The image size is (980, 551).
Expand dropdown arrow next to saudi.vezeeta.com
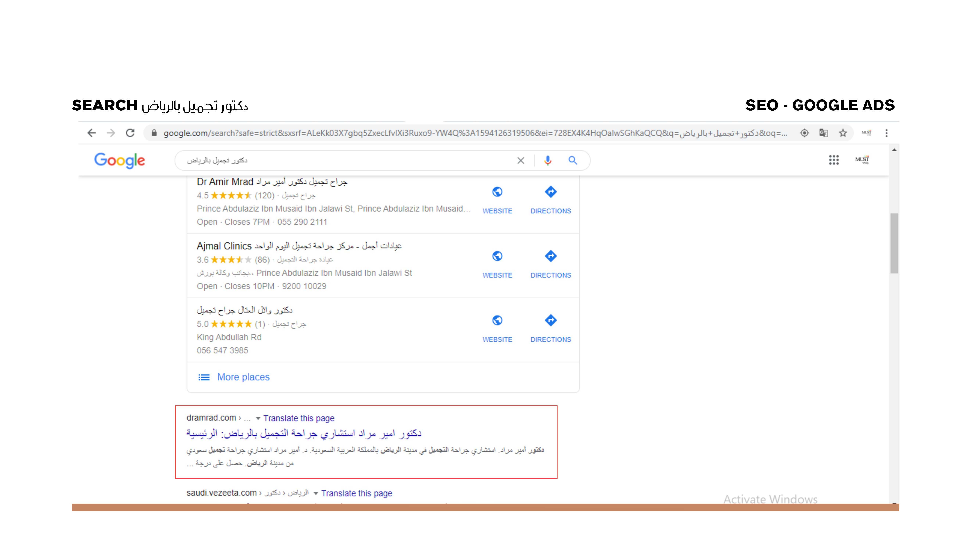click(315, 494)
